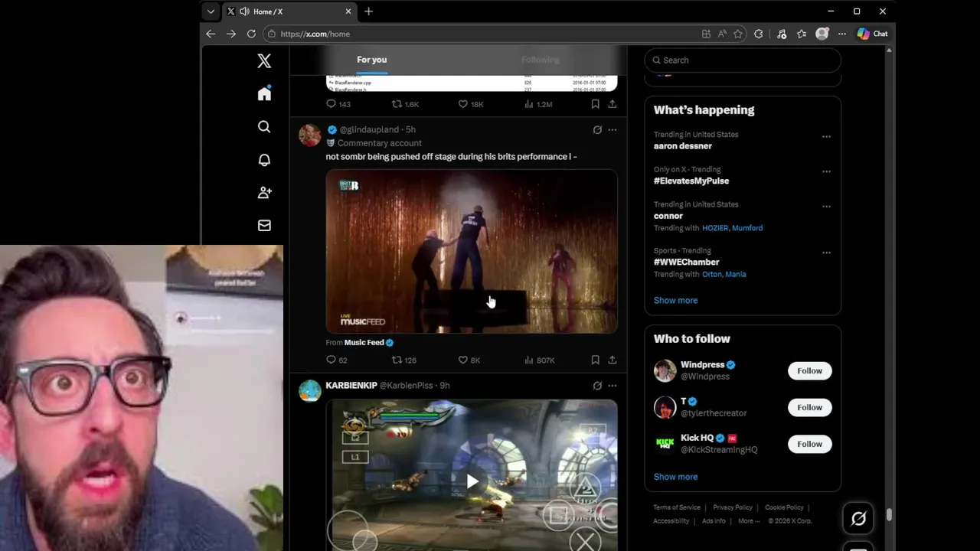
Task: Click the Search X input field
Action: (743, 60)
